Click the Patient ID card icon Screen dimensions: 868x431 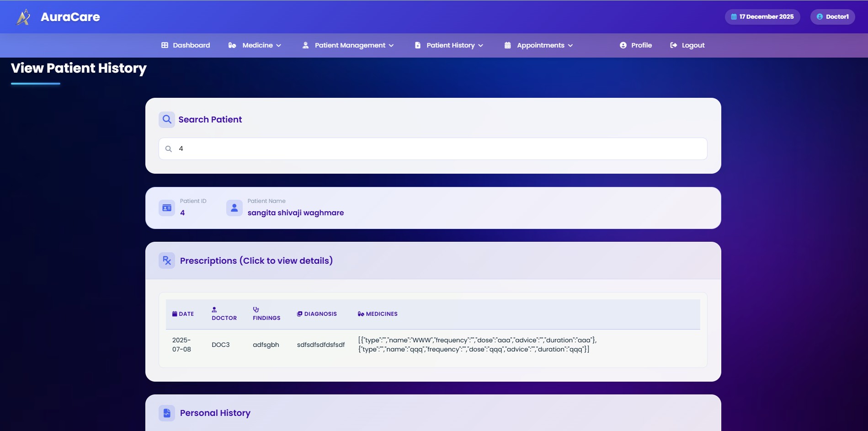[167, 208]
